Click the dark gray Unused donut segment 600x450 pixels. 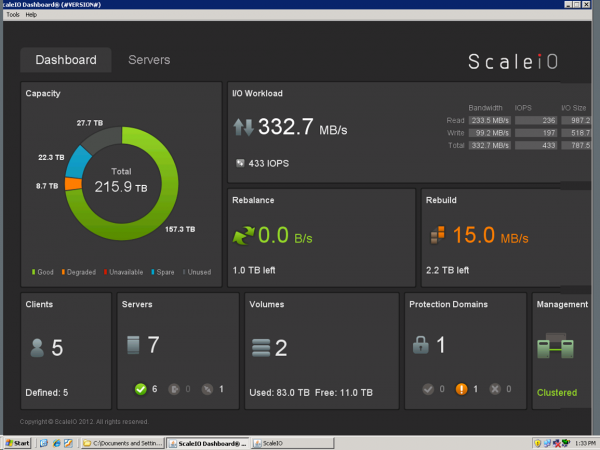[x=104, y=139]
